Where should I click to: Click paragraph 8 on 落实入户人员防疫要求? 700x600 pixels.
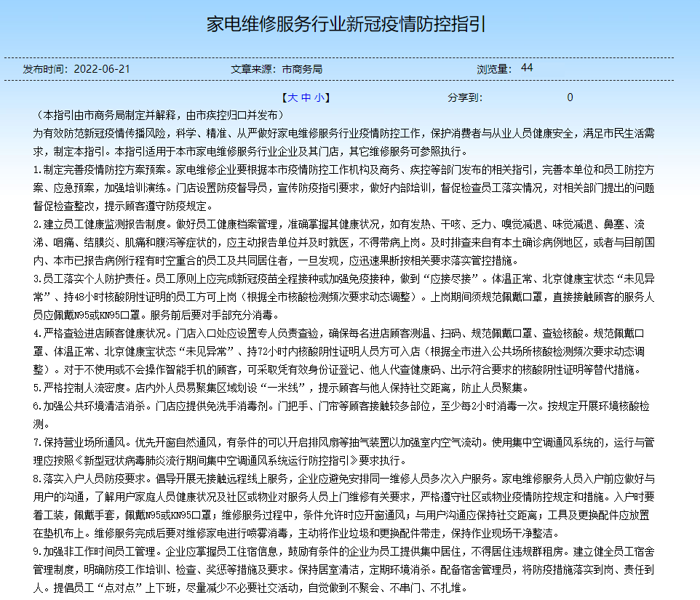pos(342,506)
